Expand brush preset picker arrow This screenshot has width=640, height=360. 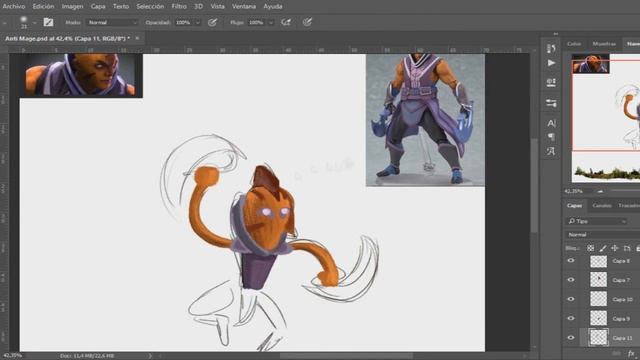pyautogui.click(x=35, y=22)
